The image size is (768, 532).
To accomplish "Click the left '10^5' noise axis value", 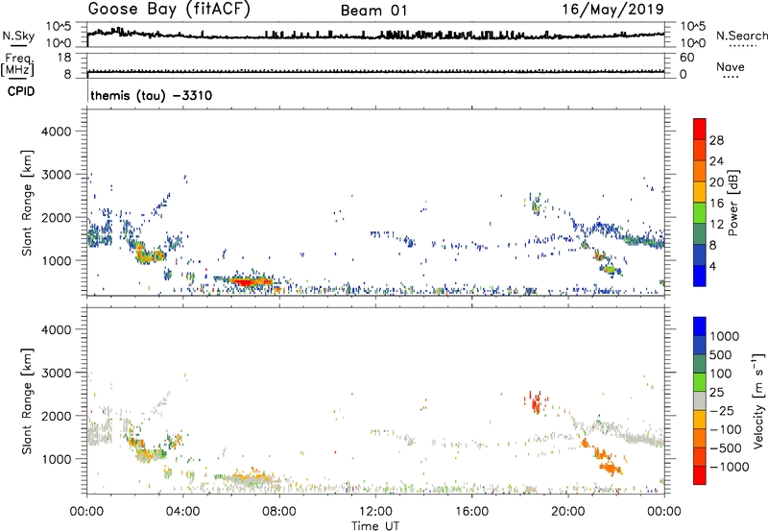I will 59,27.
